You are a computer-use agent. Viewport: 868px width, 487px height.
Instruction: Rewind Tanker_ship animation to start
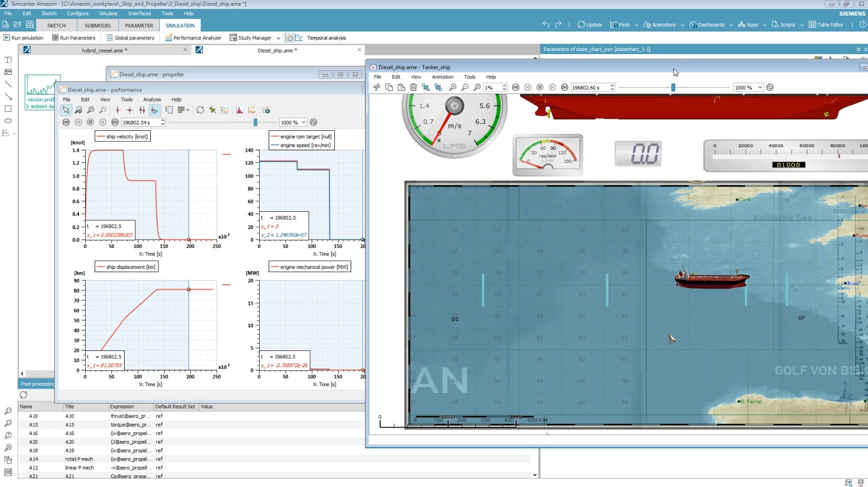click(516, 87)
